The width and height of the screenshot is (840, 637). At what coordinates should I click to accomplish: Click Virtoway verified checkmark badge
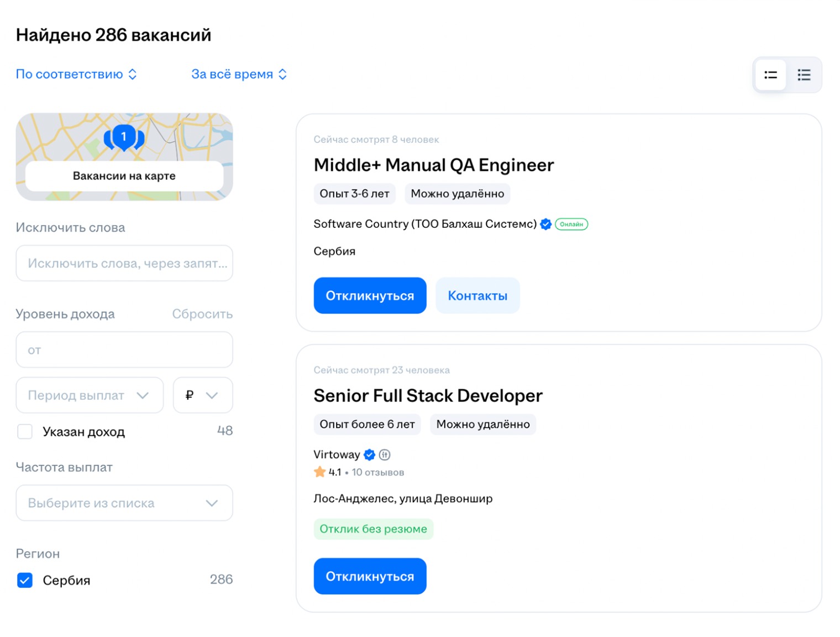coord(370,455)
